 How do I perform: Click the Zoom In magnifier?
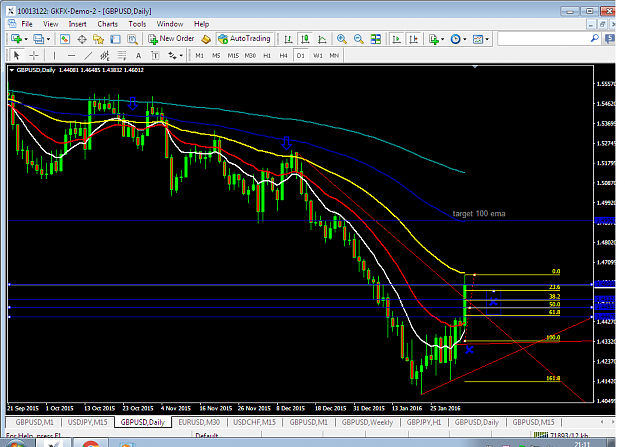(342, 39)
